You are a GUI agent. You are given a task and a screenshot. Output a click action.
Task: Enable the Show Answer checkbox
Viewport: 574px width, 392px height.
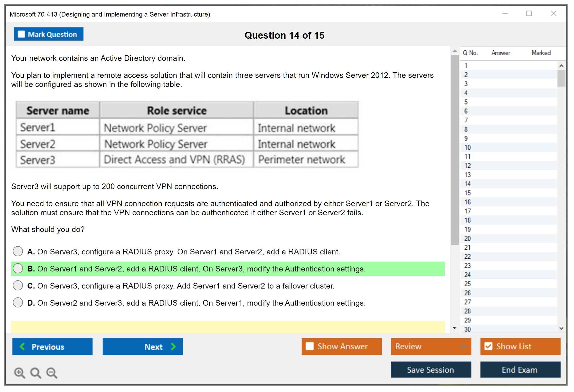point(310,346)
